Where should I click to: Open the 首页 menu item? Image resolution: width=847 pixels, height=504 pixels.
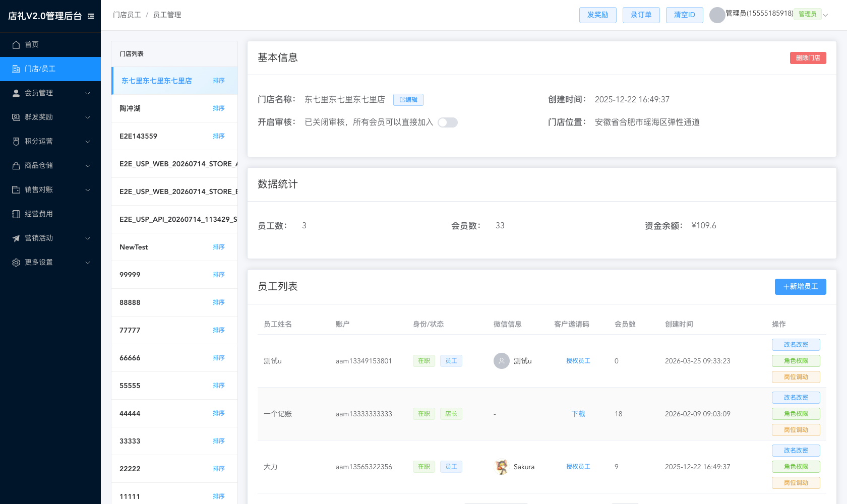50,45
